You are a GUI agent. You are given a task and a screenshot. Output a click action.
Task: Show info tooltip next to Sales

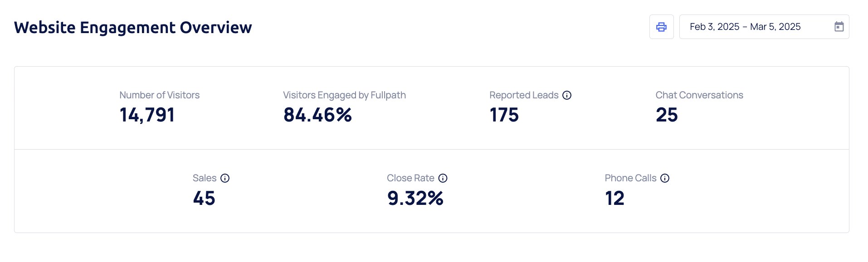225,178
